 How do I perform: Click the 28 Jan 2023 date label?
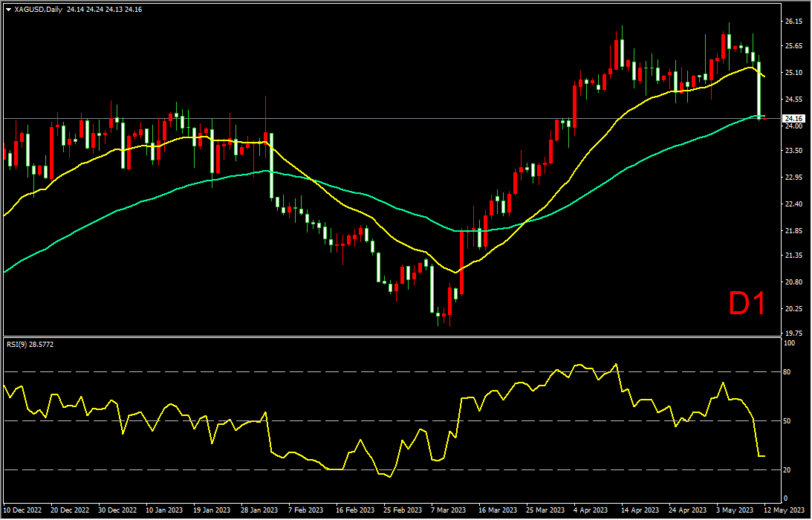[260, 510]
